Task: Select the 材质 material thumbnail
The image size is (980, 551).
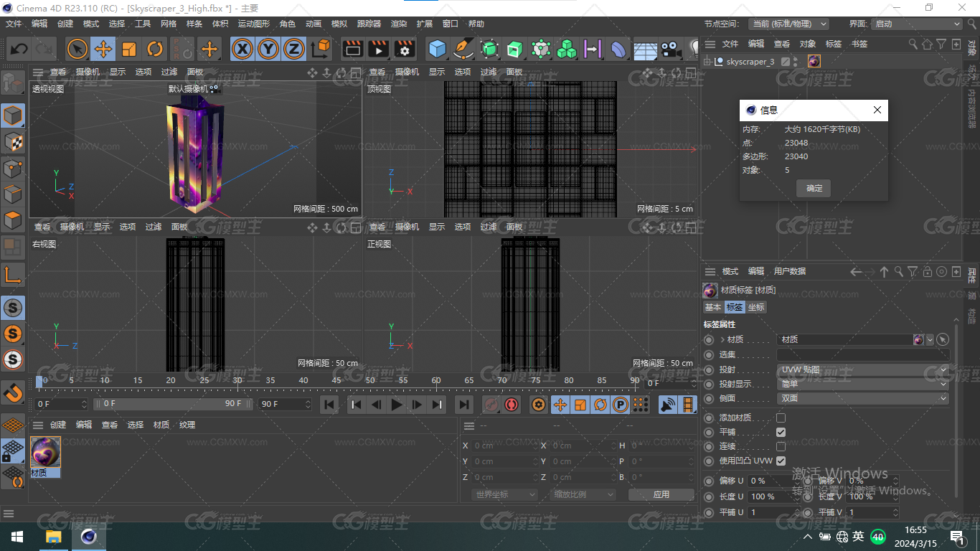Action: (46, 452)
